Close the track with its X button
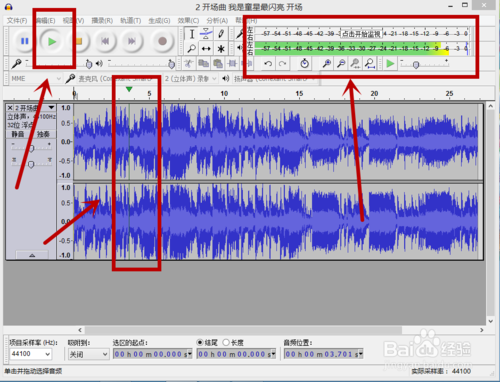 coord(10,108)
